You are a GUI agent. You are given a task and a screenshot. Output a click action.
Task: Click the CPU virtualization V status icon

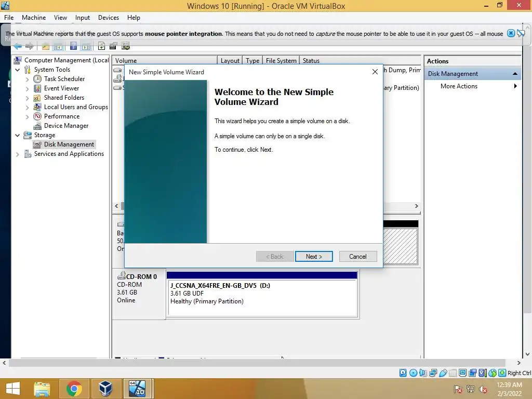483,373
